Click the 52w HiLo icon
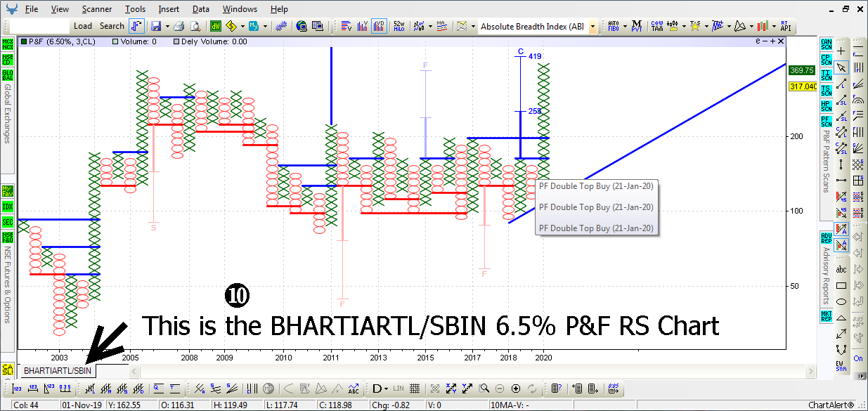 398,26
